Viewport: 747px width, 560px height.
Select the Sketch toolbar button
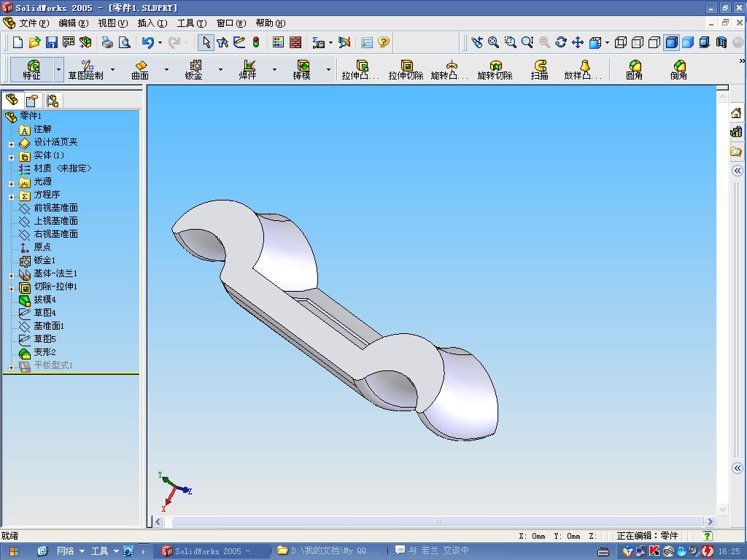pyautogui.click(x=86, y=69)
